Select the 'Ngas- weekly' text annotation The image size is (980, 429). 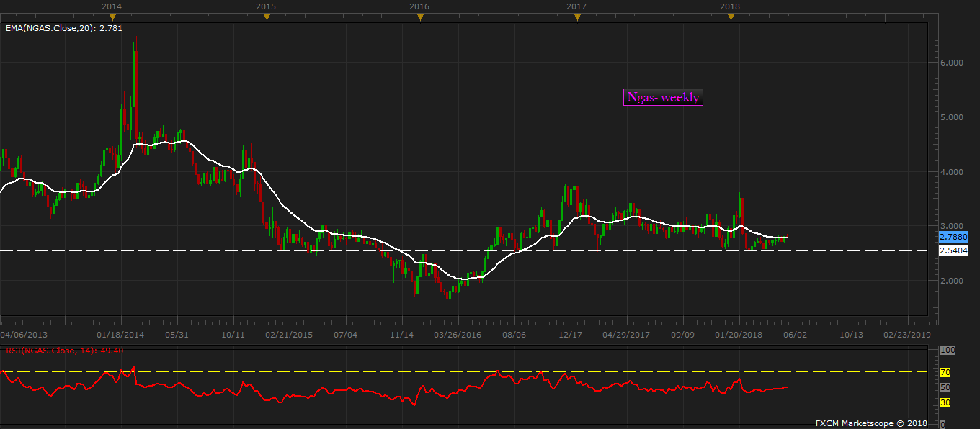coord(662,97)
